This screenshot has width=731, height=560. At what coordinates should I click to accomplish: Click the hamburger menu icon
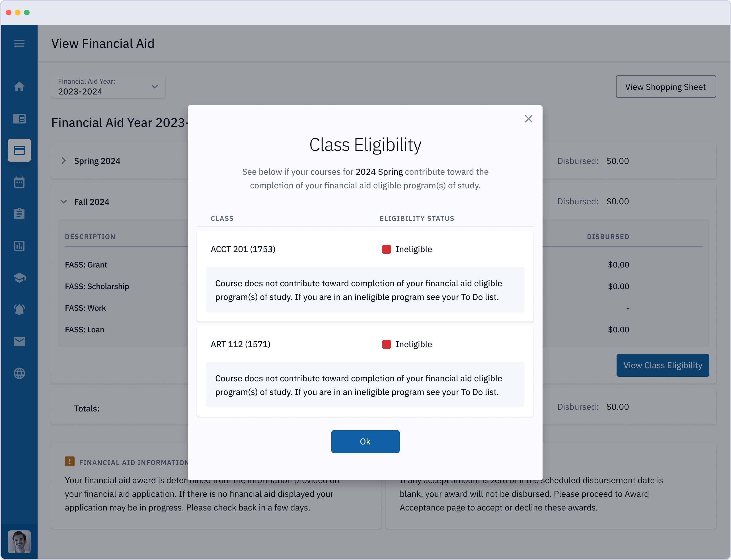pyautogui.click(x=19, y=44)
